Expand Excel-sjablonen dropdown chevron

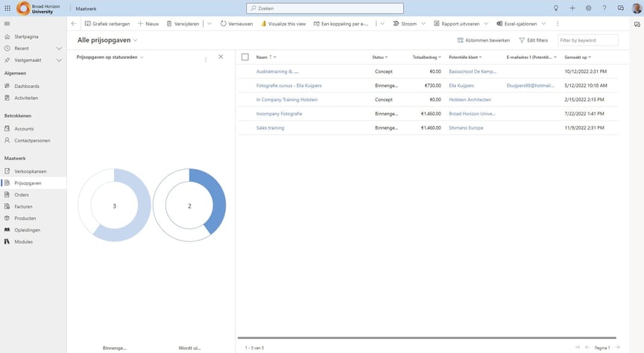[x=544, y=24]
